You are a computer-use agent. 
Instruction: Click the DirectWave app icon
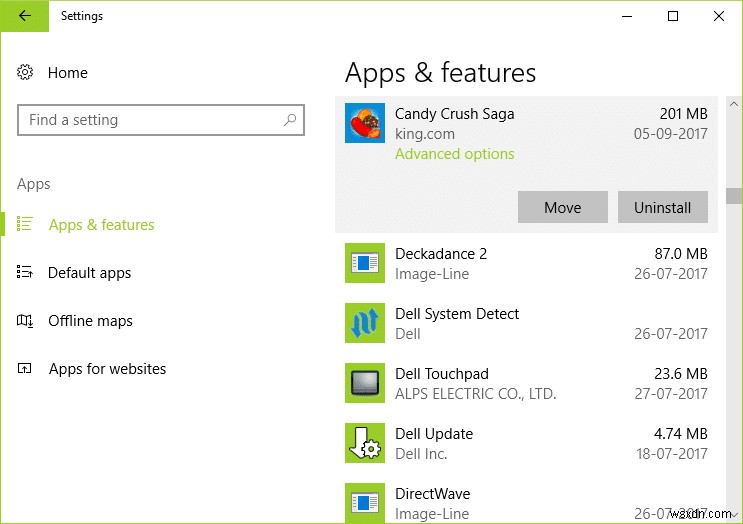point(364,503)
